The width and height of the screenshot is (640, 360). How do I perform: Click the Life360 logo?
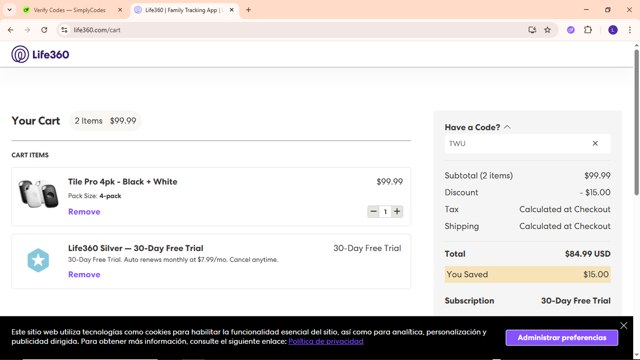[40, 54]
